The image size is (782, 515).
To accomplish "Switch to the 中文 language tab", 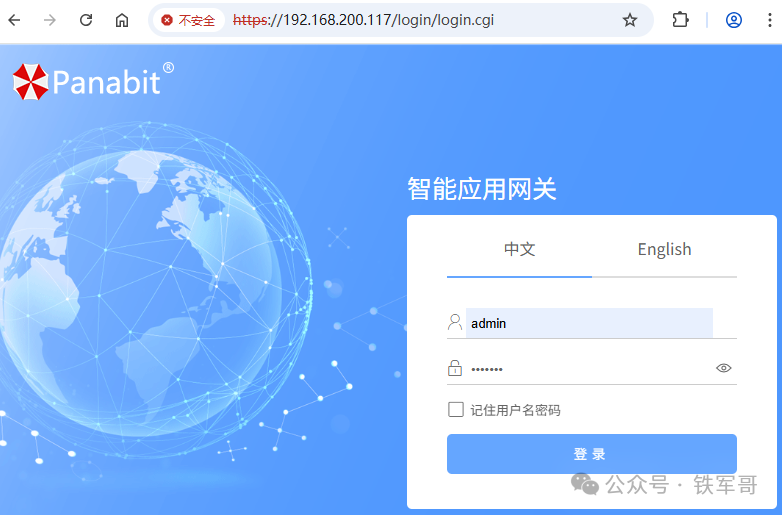I will click(x=519, y=249).
